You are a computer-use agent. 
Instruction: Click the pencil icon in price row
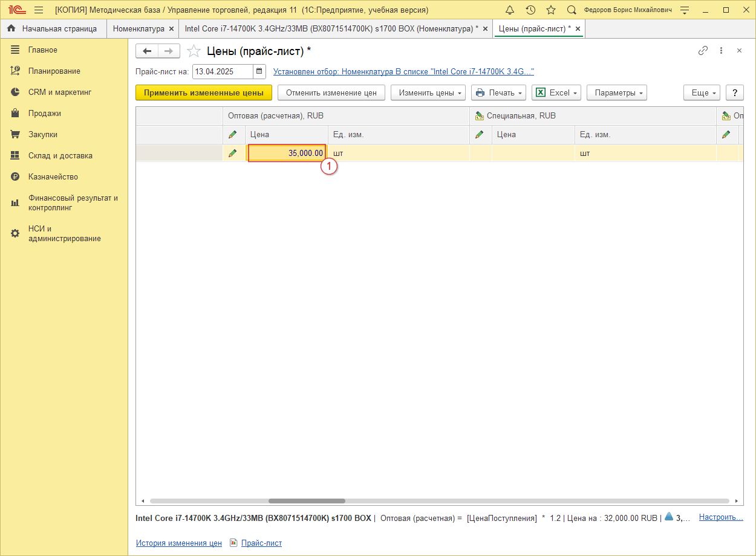click(x=233, y=154)
